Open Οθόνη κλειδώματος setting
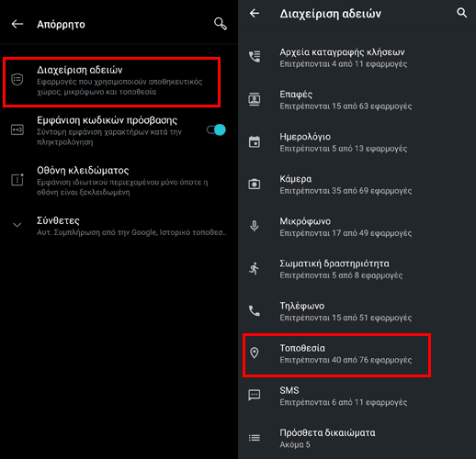Screen dimensions: 476x459 pyautogui.click(x=119, y=181)
